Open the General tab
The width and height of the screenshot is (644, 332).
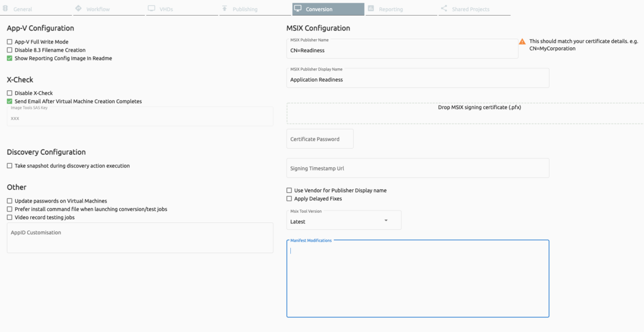point(36,9)
